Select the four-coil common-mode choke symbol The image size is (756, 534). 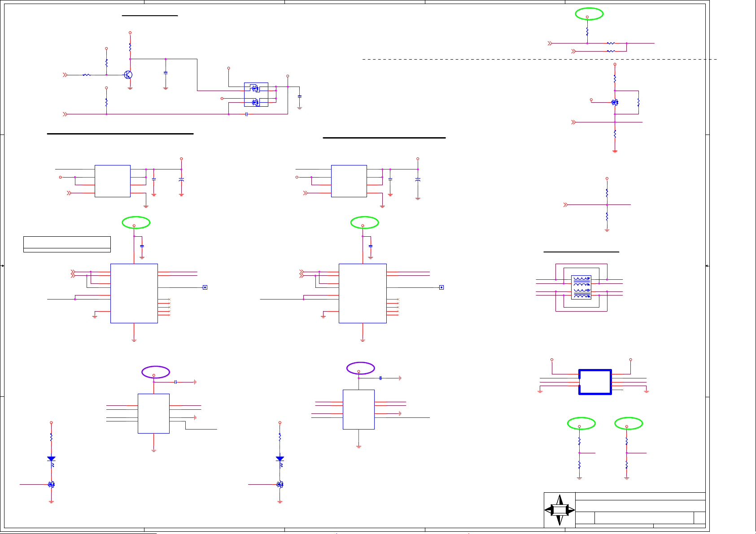pos(581,287)
